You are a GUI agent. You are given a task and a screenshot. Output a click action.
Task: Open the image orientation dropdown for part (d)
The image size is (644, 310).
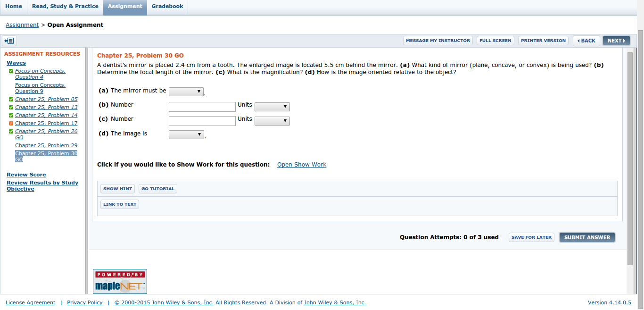pyautogui.click(x=186, y=135)
